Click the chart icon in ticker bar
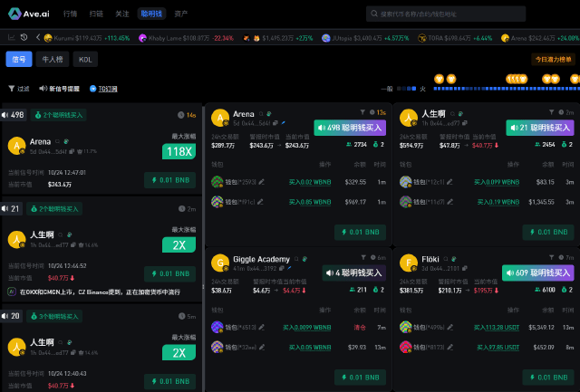580x392 pixels. [x=12, y=37]
